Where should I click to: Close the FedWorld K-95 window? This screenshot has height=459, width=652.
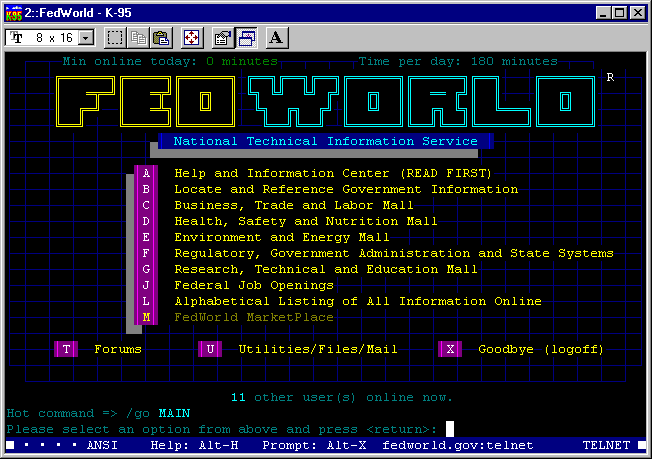637,13
